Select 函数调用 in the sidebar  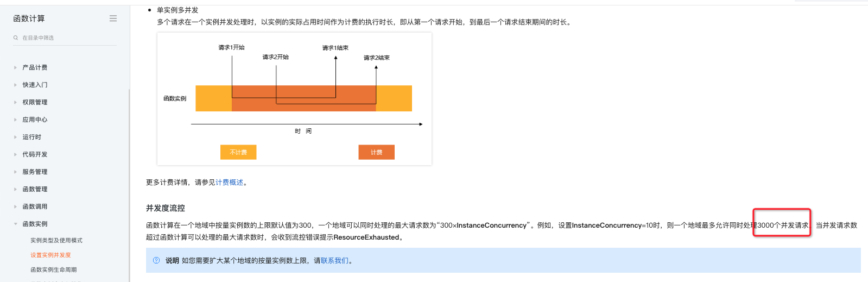pos(35,206)
